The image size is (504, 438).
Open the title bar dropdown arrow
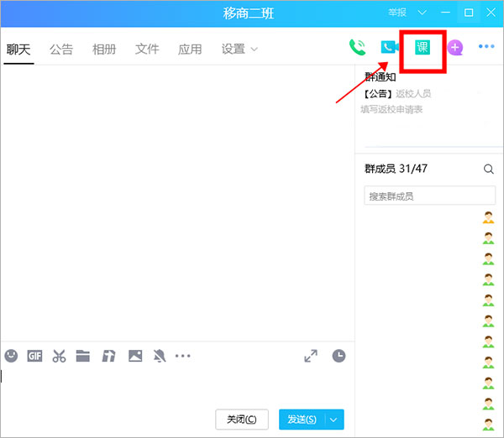tap(422, 13)
